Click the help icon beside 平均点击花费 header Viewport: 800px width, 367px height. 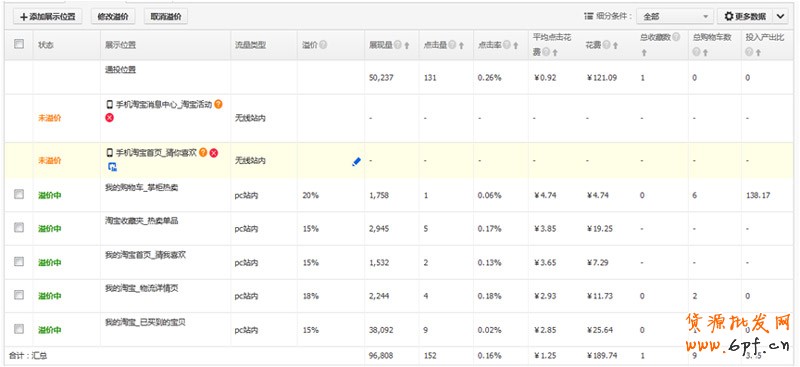click(546, 52)
